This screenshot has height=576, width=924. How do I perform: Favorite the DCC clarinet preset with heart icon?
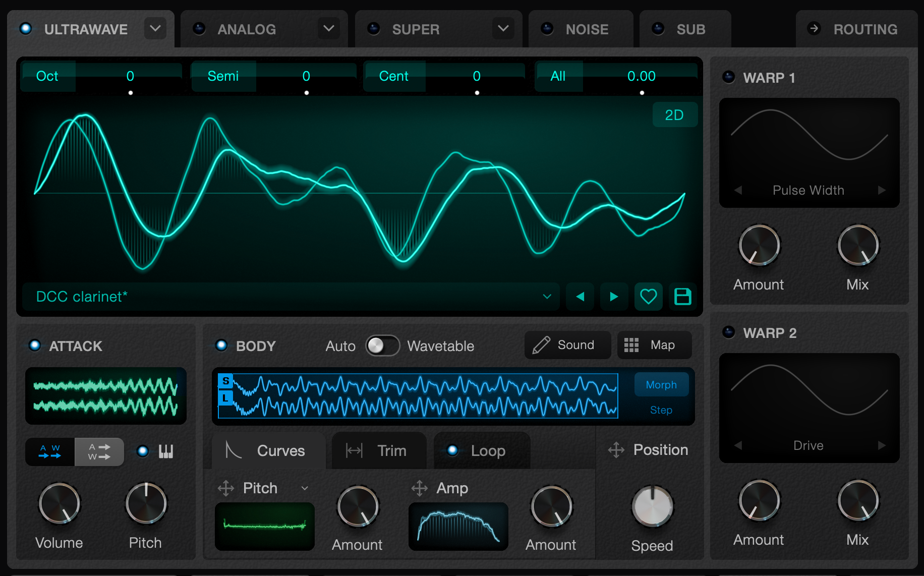pyautogui.click(x=648, y=297)
